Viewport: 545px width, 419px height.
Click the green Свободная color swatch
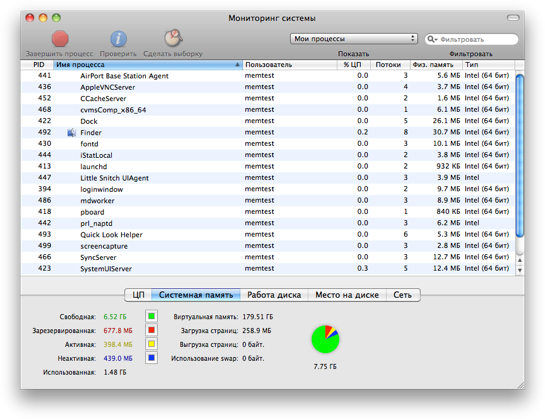tap(151, 316)
